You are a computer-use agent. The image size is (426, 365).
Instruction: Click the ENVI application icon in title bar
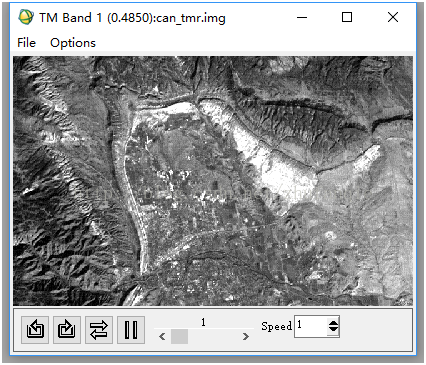(x=26, y=17)
